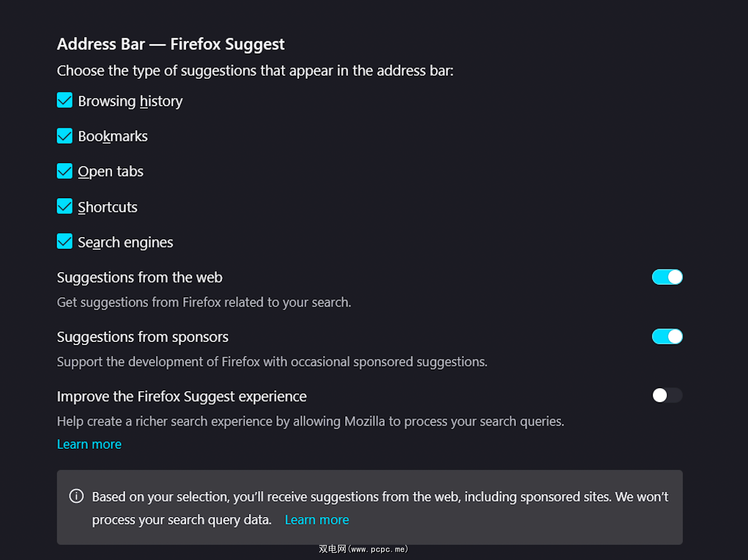
Task: Open Learn more link below Mozilla search queries text
Action: pyautogui.click(x=89, y=444)
